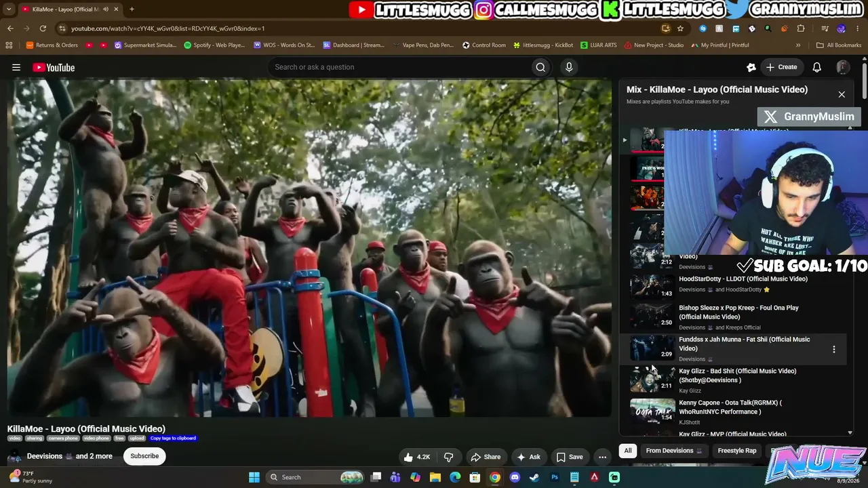Image resolution: width=868 pixels, height=488 pixels.
Task: Show more bookmarks with the chevron
Action: [798, 45]
